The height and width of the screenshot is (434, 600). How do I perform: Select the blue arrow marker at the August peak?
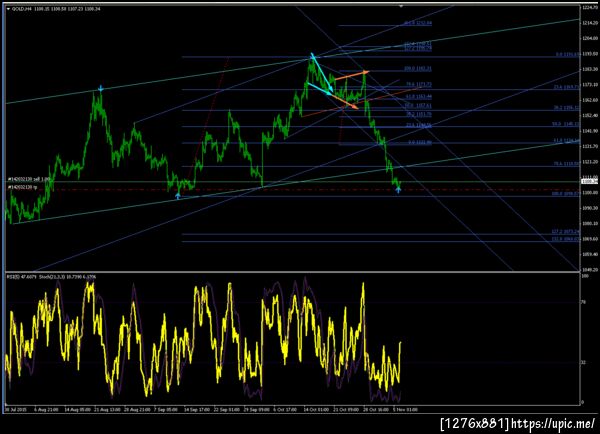pos(100,89)
